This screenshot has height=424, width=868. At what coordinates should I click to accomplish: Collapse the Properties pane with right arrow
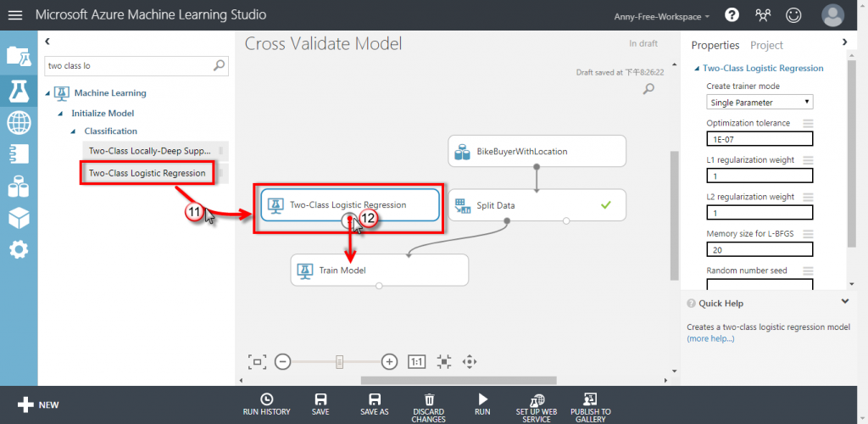845,42
